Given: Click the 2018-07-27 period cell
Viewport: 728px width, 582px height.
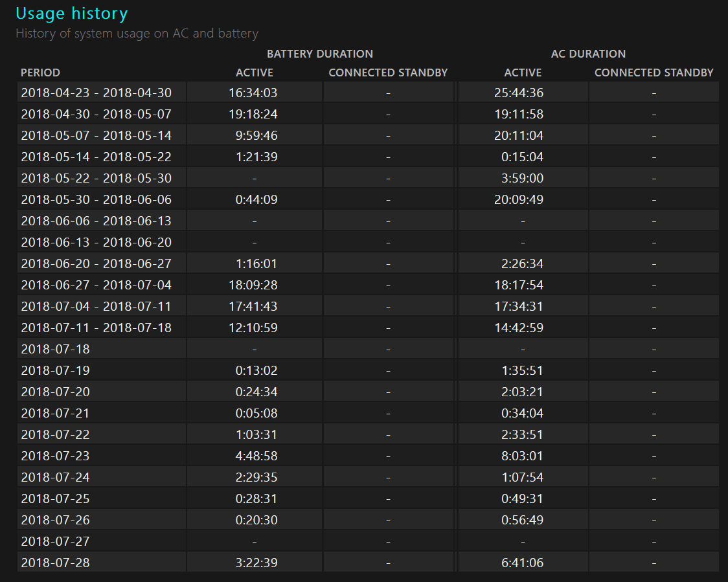Looking at the screenshot, I should pyautogui.click(x=55, y=541).
